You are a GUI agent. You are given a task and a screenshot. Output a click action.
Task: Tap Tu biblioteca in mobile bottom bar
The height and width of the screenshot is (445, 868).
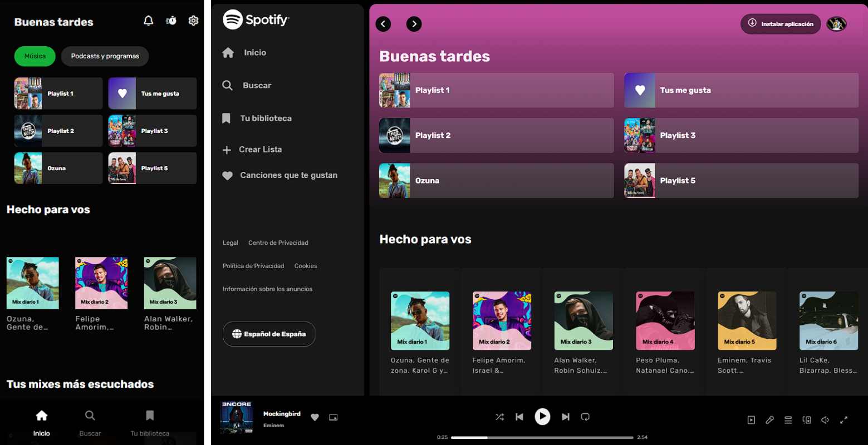point(150,423)
